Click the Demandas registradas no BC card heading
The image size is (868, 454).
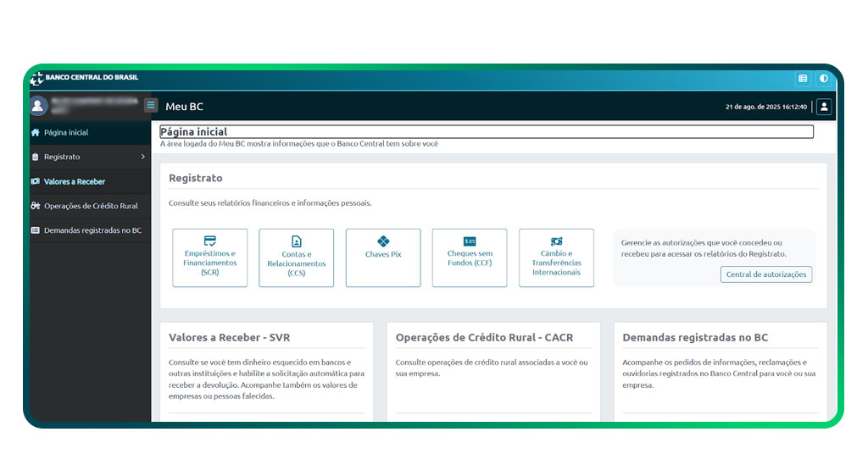point(695,337)
